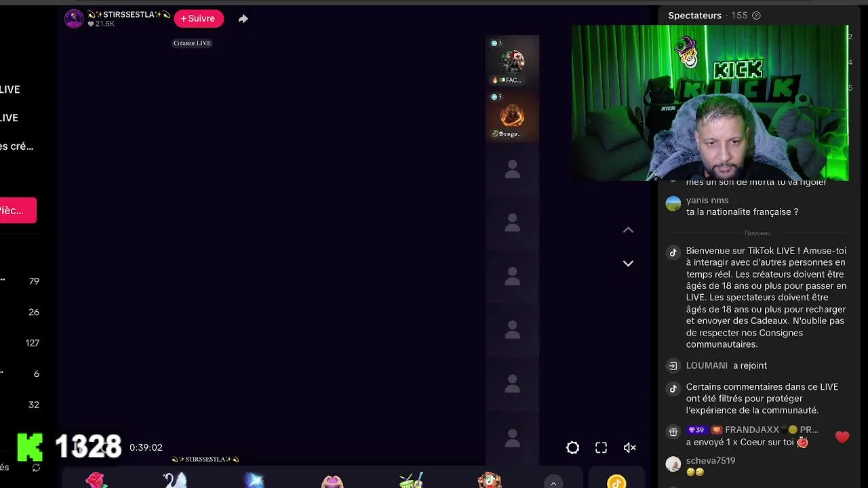This screenshot has height=488, width=868.
Task: Click LOUMANI username in join notice
Action: pos(707,365)
